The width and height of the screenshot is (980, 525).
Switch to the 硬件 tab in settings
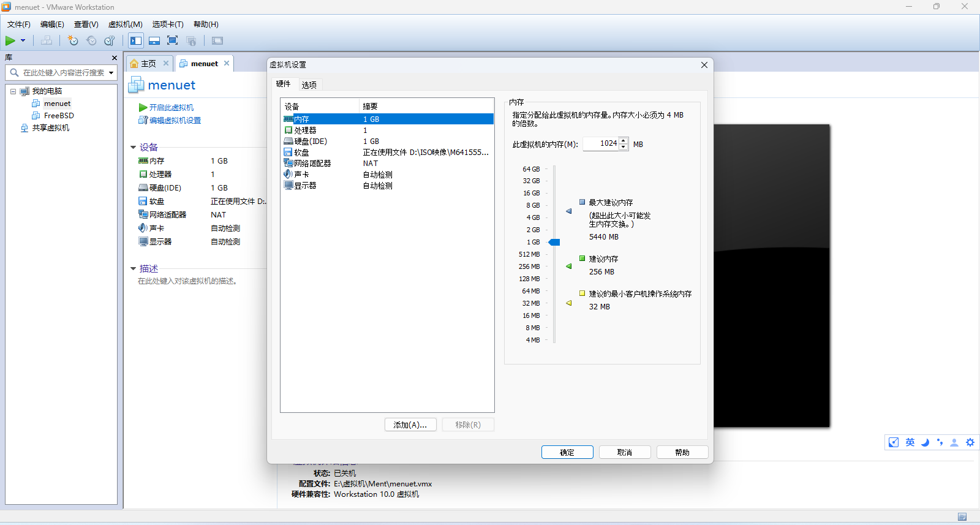pyautogui.click(x=283, y=84)
